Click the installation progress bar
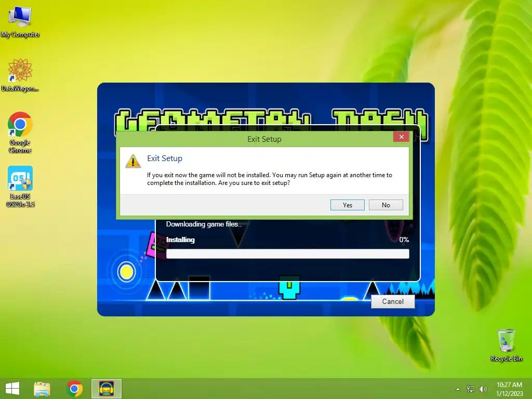This screenshot has width=532, height=399. tap(288, 254)
